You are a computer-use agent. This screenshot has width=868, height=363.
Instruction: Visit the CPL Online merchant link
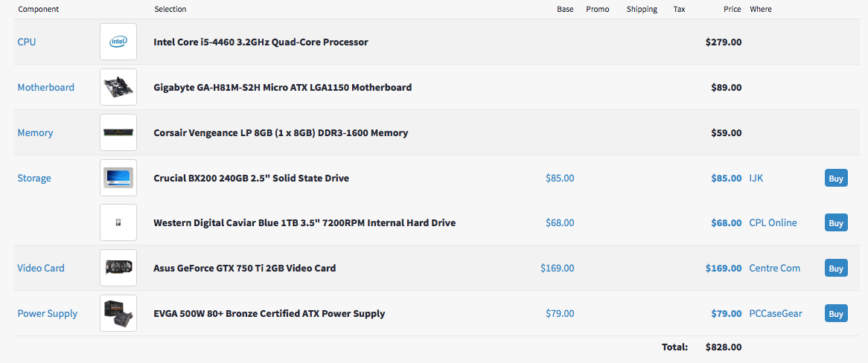pyautogui.click(x=773, y=223)
